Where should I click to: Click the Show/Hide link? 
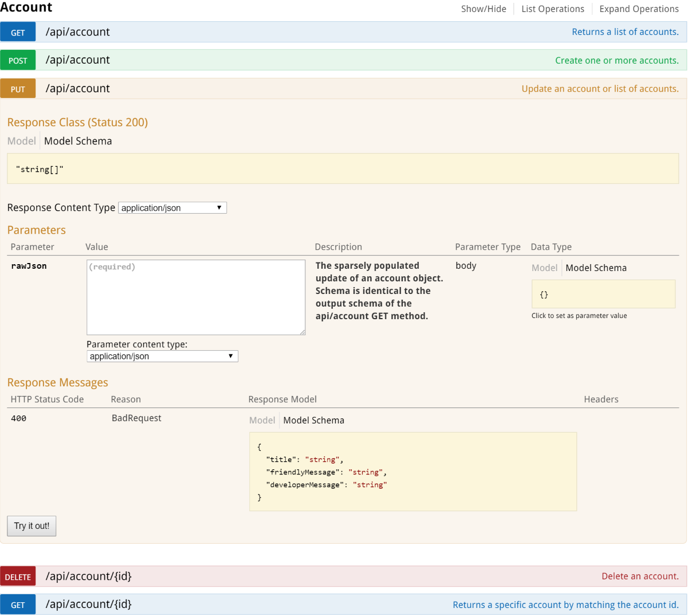click(x=483, y=9)
